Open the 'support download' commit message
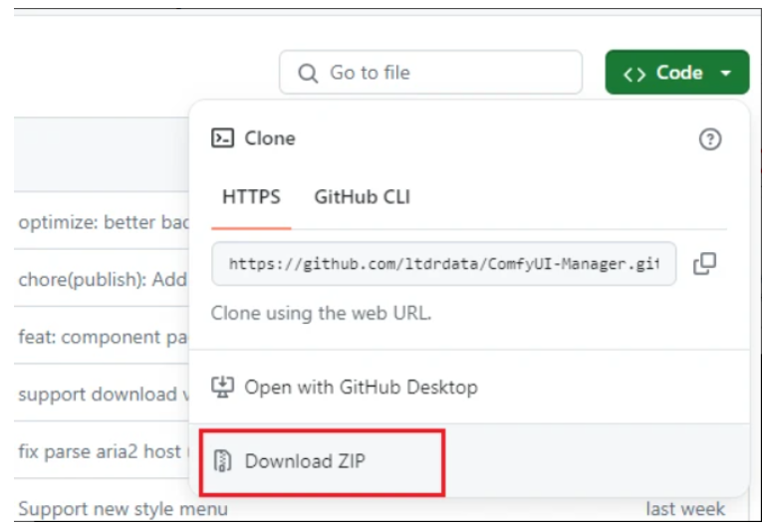Image resolution: width=762 pixels, height=532 pixels. point(104,395)
